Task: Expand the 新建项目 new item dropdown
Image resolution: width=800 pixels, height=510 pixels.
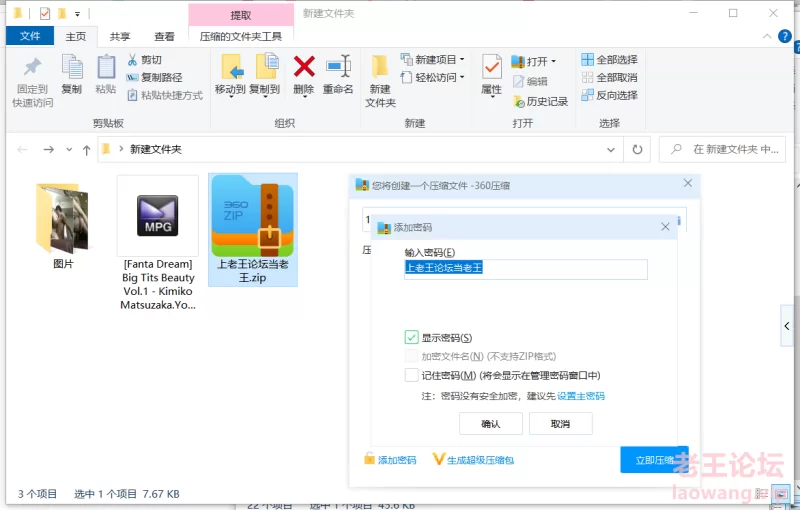Action: [462, 60]
